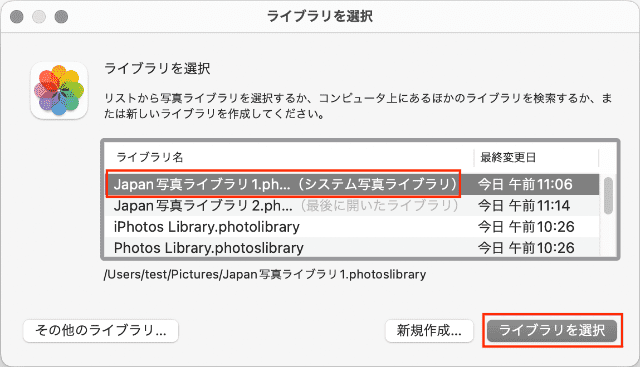Click the zoom button in the title bar
Viewport: 640px width, 367px height.
pyautogui.click(x=61, y=16)
